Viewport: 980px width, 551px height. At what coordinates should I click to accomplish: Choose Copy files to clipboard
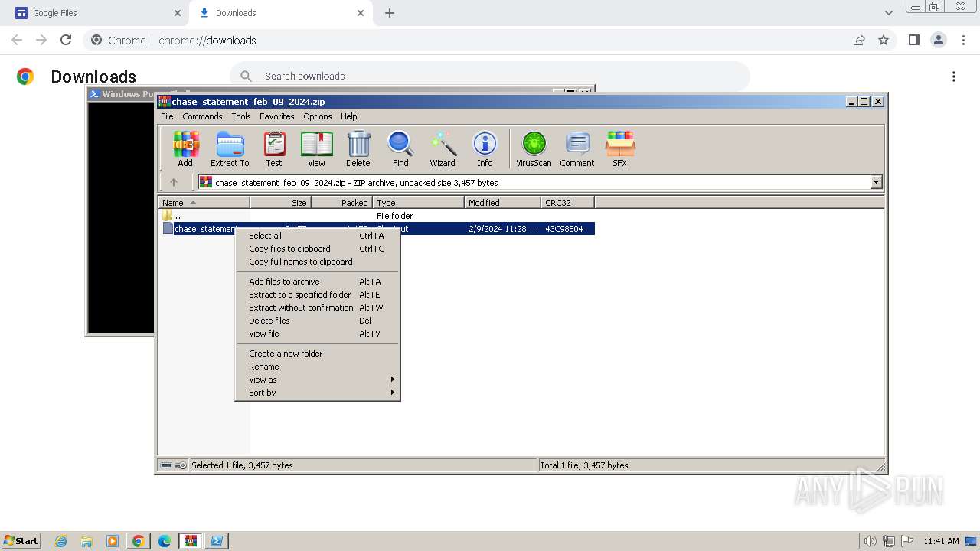(317, 249)
